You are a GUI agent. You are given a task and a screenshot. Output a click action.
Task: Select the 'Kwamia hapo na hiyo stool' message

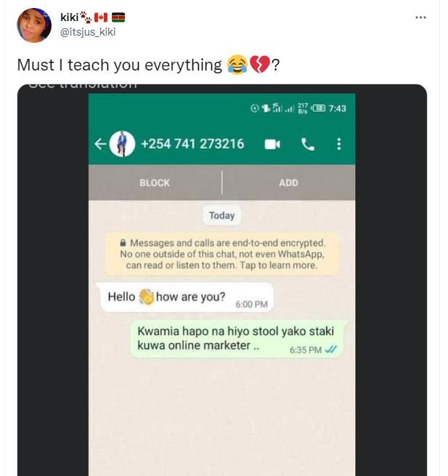pos(239,339)
